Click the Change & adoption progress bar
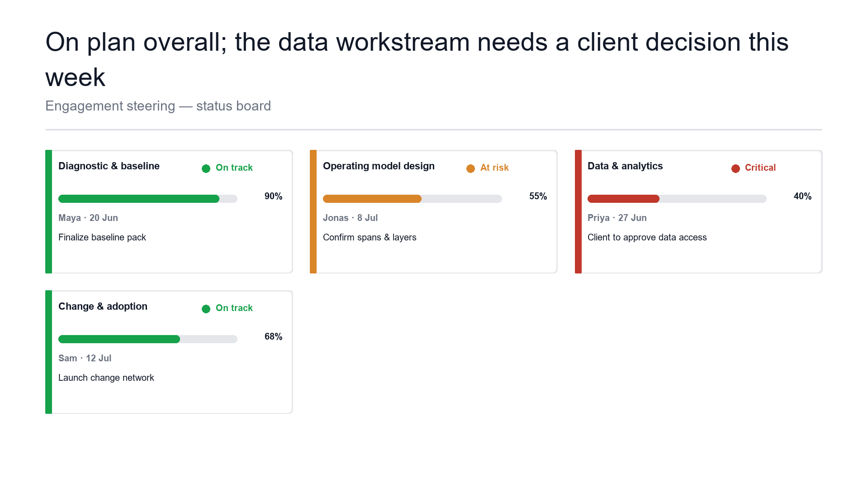 tap(148, 339)
